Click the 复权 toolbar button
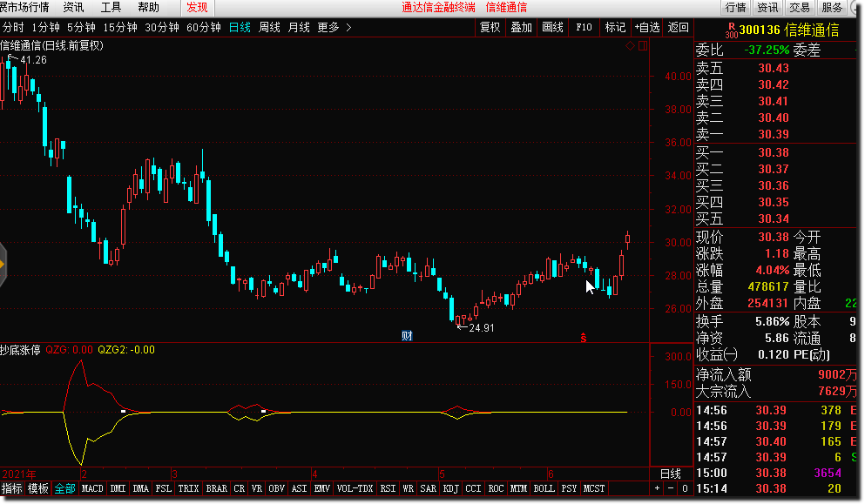This screenshot has height=504, width=865. tap(490, 27)
